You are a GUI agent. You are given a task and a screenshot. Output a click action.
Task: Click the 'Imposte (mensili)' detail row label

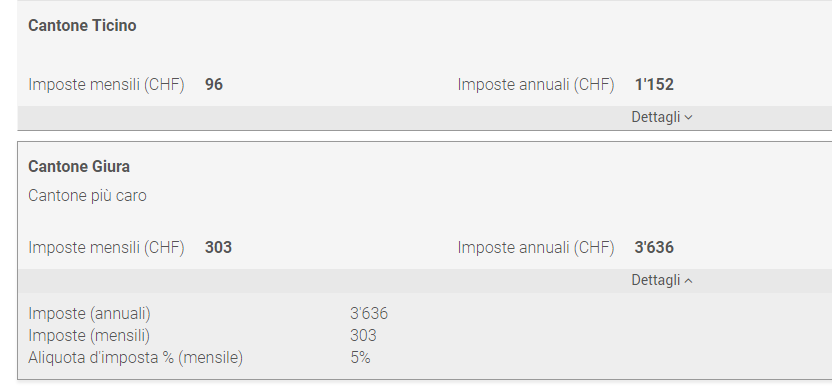pos(89,336)
